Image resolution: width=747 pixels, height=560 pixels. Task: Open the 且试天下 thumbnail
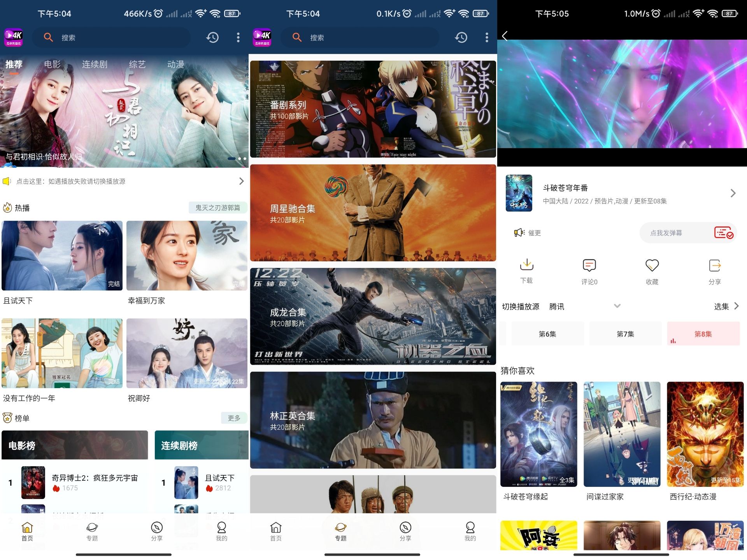click(62, 255)
